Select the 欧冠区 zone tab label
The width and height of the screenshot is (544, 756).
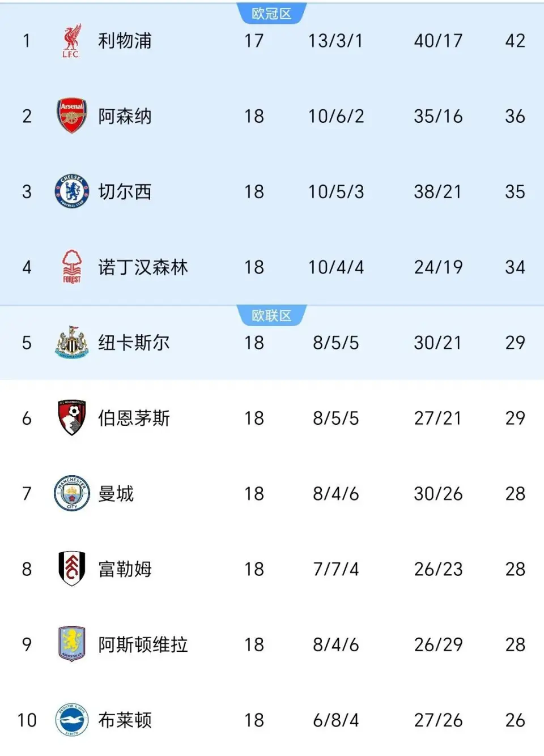point(271,14)
